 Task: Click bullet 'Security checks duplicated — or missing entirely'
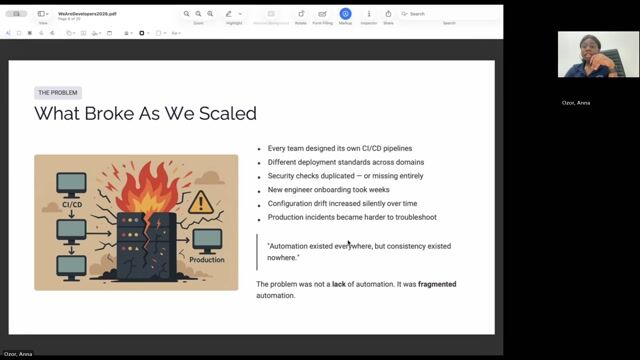345,176
